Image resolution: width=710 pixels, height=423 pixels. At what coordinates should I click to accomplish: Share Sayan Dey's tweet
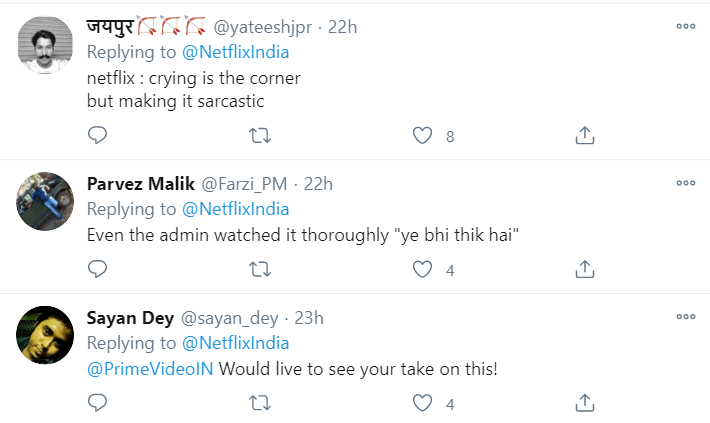(x=586, y=403)
